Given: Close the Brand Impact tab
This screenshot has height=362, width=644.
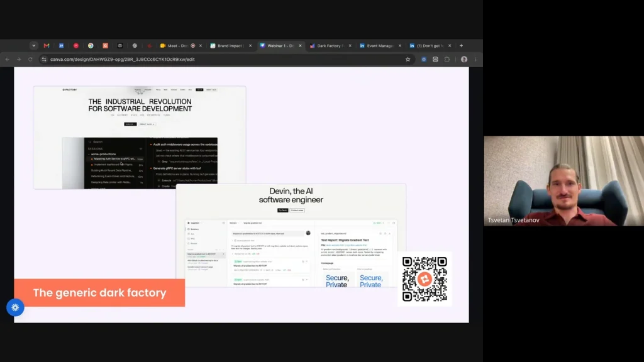Looking at the screenshot, I should [x=250, y=45].
